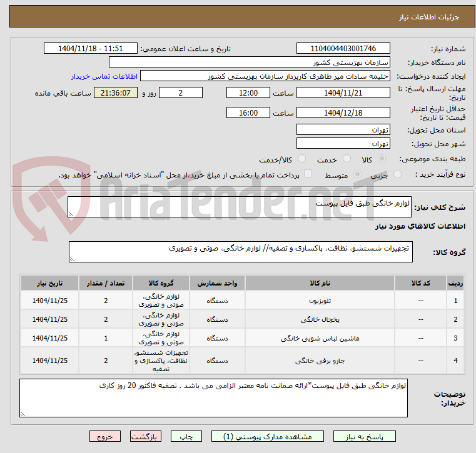The width and height of the screenshot is (476, 453).
Task: Click the 'تلویزیون' item name cell
Action: click(x=320, y=301)
